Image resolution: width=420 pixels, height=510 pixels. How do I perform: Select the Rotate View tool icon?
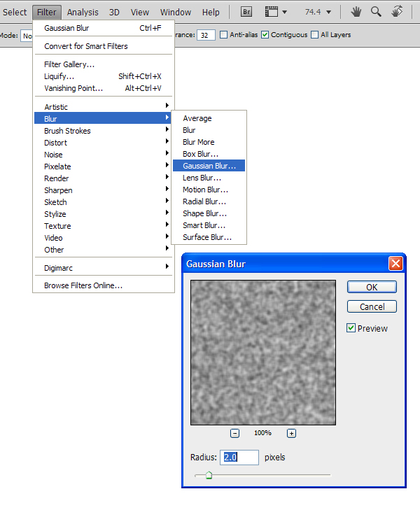pos(397,12)
